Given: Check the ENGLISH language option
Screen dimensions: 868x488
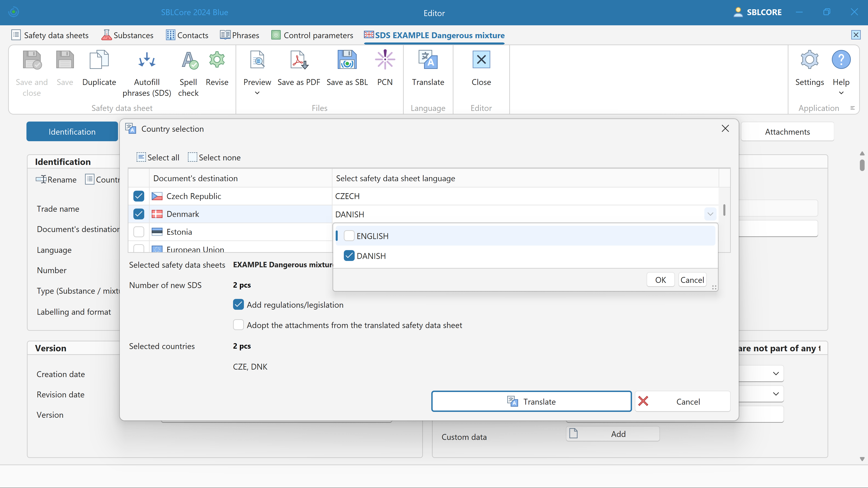Looking at the screenshot, I should tap(349, 236).
